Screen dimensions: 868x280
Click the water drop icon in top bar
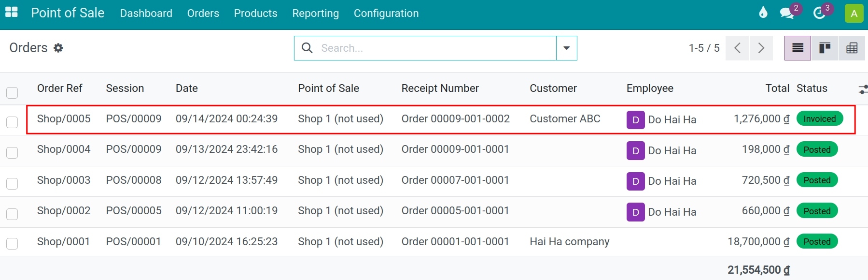tap(763, 13)
